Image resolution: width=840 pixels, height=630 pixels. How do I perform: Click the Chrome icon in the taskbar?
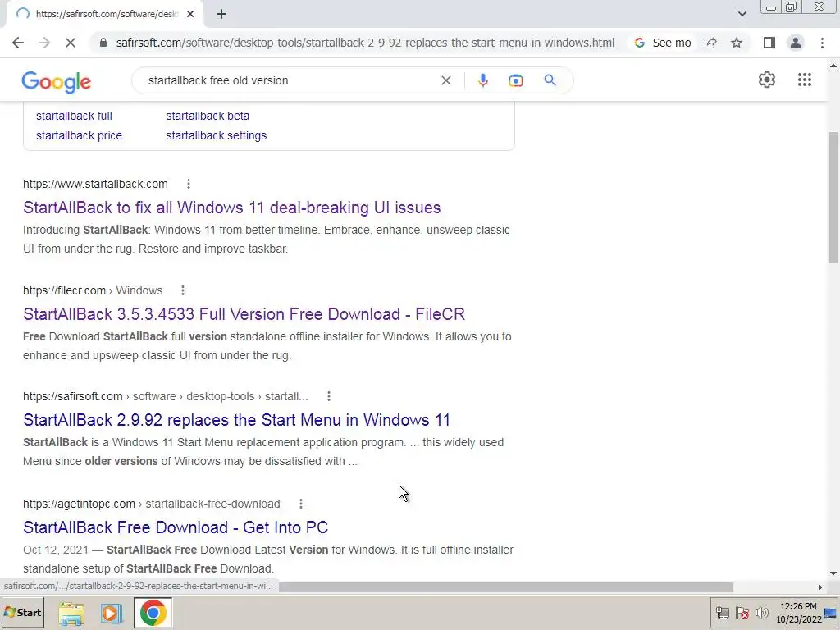coord(153,613)
